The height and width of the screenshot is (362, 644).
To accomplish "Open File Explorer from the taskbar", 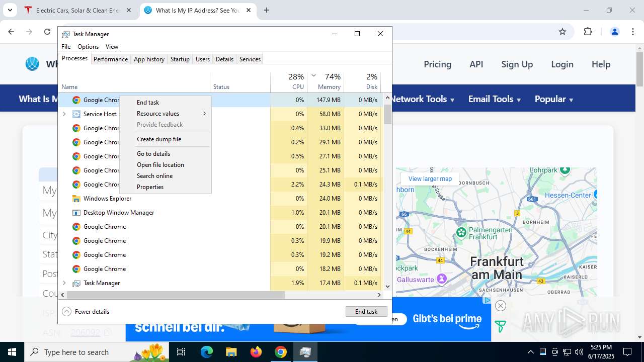I will tap(231, 352).
